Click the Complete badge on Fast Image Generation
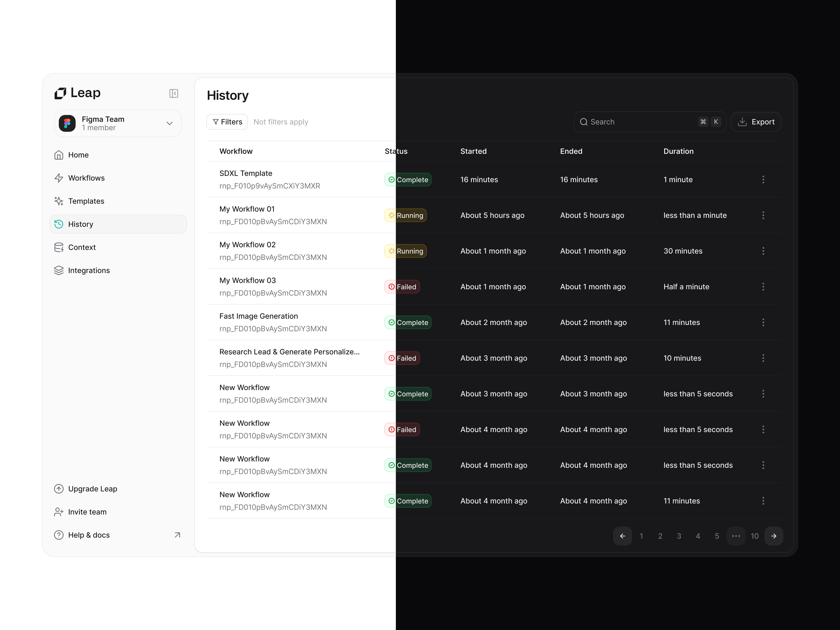Viewport: 840px width, 630px height. pyautogui.click(x=407, y=322)
